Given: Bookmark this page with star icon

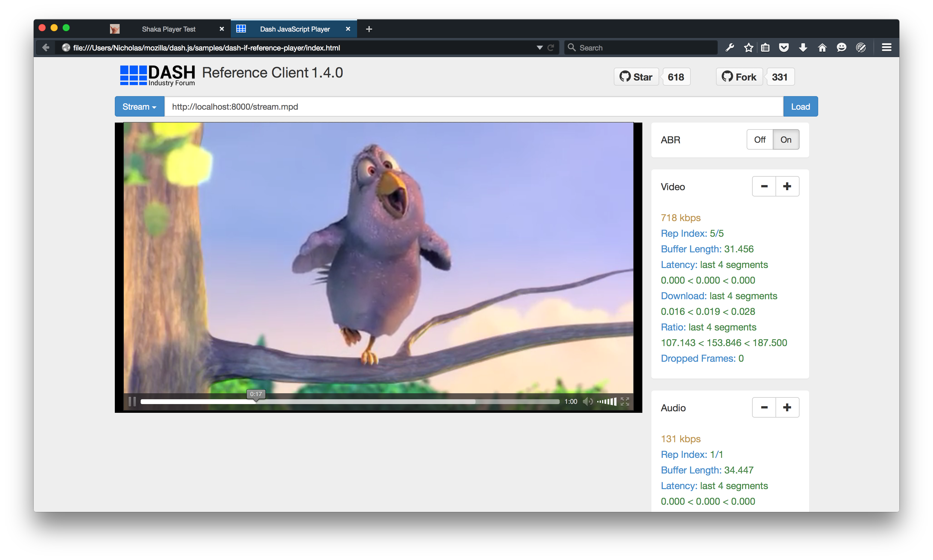Looking at the screenshot, I should click(748, 47).
